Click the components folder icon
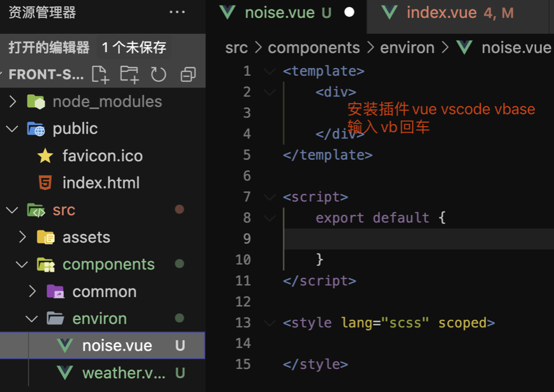 pos(46,265)
